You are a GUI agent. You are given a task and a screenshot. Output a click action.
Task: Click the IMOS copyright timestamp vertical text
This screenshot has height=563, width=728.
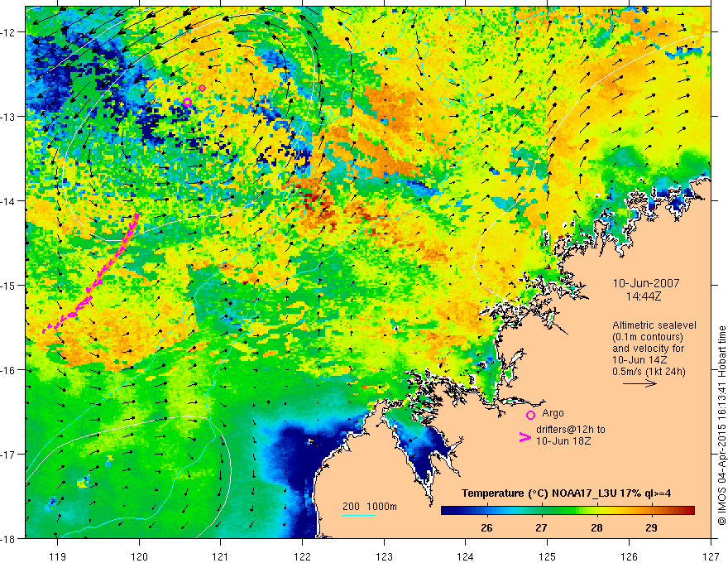coord(722,426)
